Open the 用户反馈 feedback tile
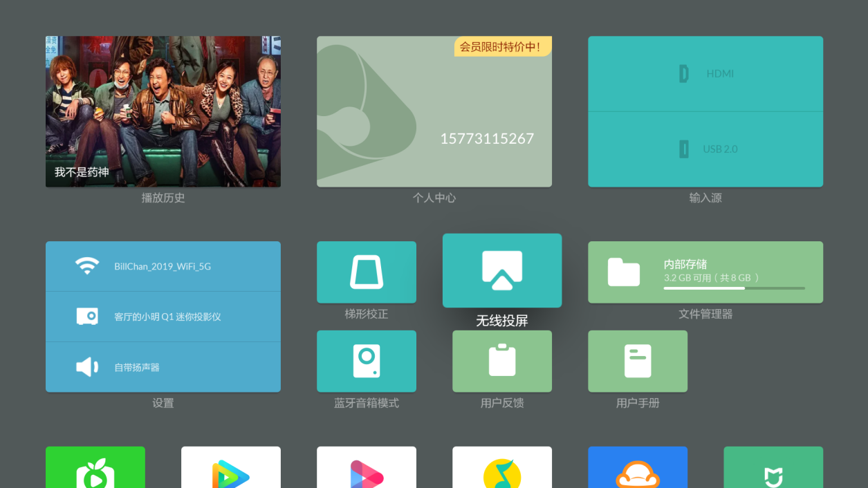This screenshot has width=868, height=488. (502, 362)
